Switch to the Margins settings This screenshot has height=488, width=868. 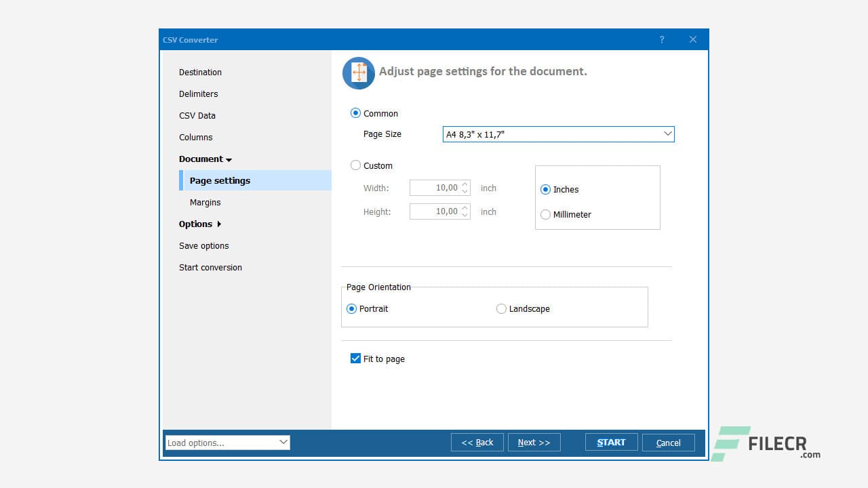click(x=205, y=202)
